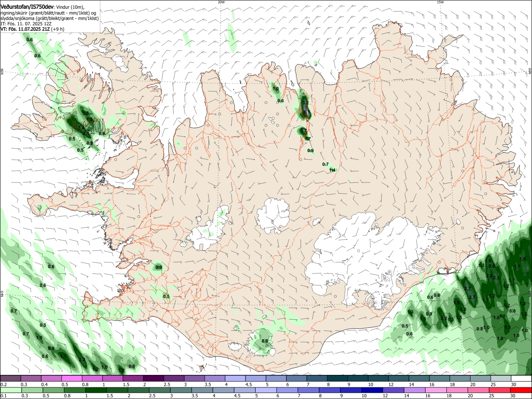This screenshot has width=532, height=399.
Task: Click the white swatch labeled 30, upper scale
Action: 521,378
